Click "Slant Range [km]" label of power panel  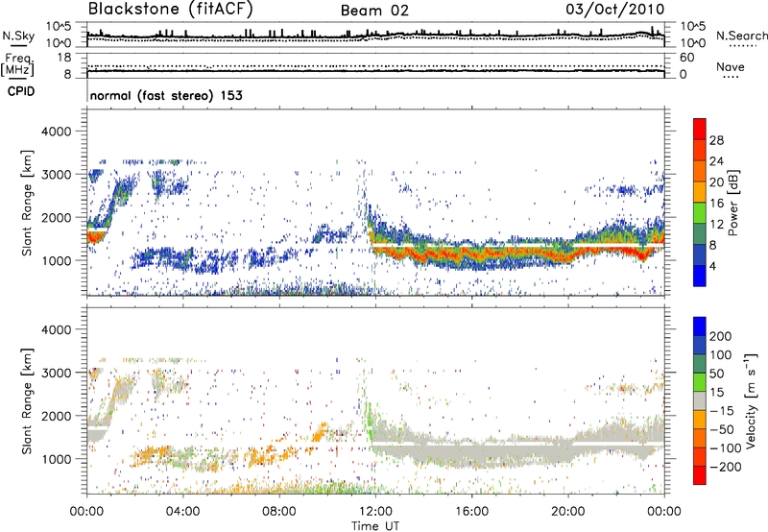coord(27,203)
